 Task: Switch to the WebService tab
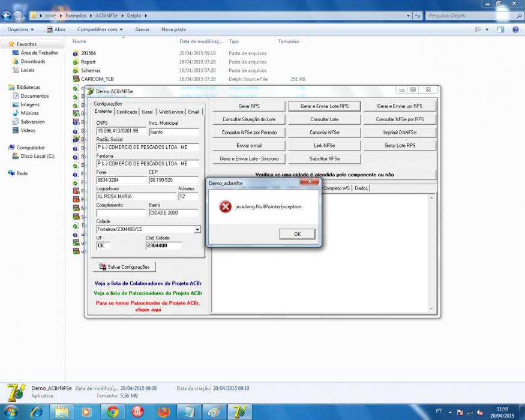point(171,112)
